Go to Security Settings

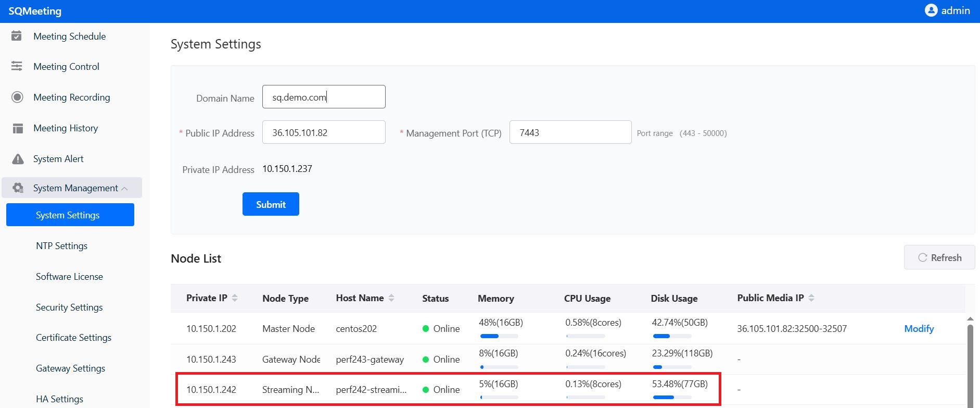[69, 307]
